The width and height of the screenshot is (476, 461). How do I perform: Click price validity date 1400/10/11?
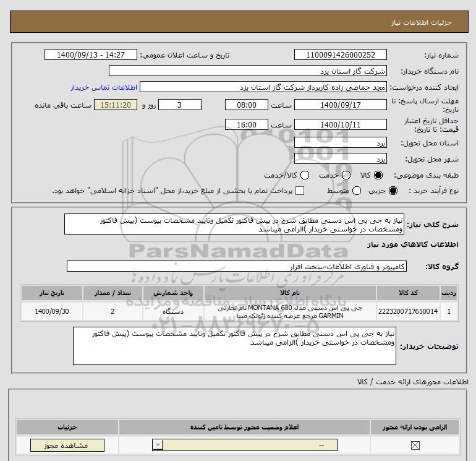click(340, 124)
